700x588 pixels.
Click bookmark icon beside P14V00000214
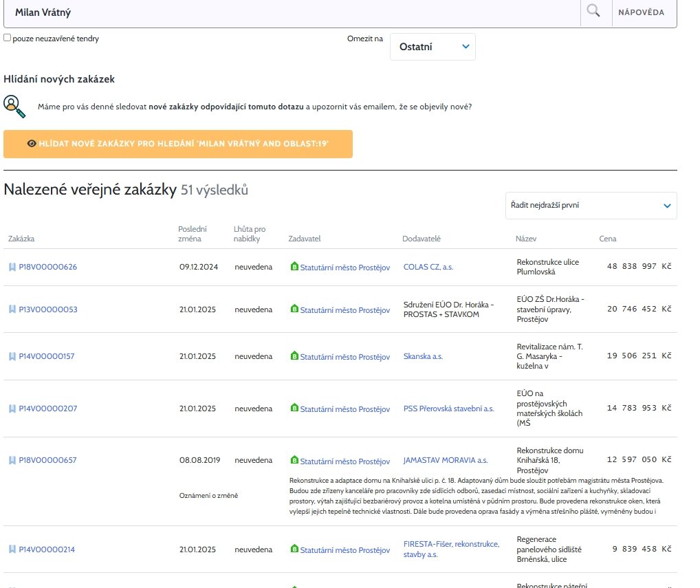[12, 549]
